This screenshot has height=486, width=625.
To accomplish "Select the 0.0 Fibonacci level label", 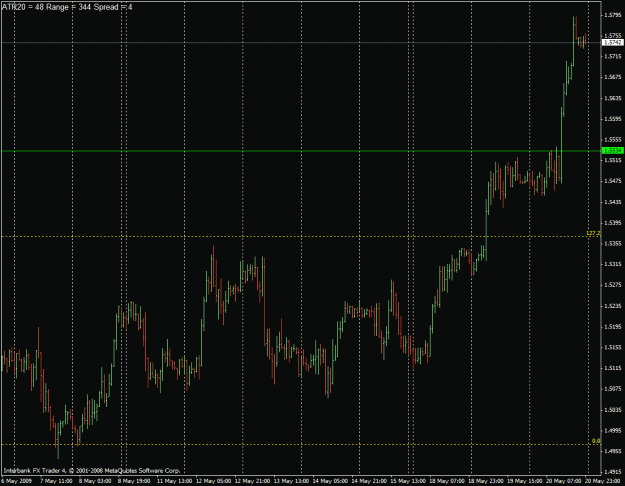I will pyautogui.click(x=596, y=441).
